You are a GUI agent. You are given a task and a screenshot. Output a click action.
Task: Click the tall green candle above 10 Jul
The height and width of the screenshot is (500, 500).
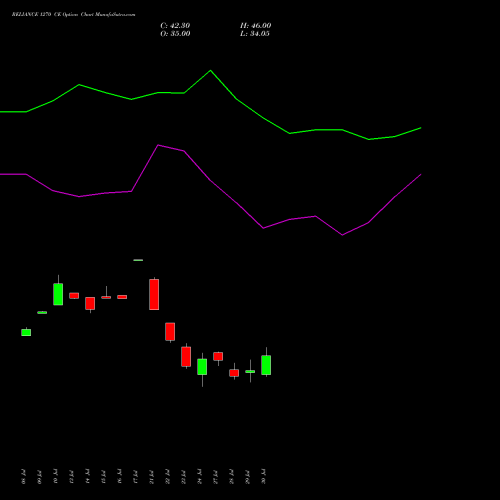(x=58, y=294)
